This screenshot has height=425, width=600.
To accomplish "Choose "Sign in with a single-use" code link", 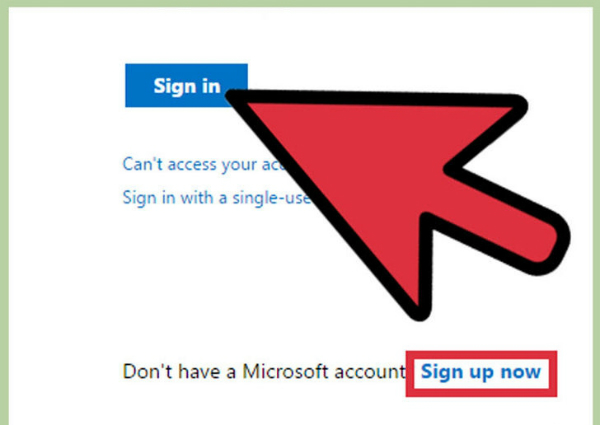I will [217, 198].
